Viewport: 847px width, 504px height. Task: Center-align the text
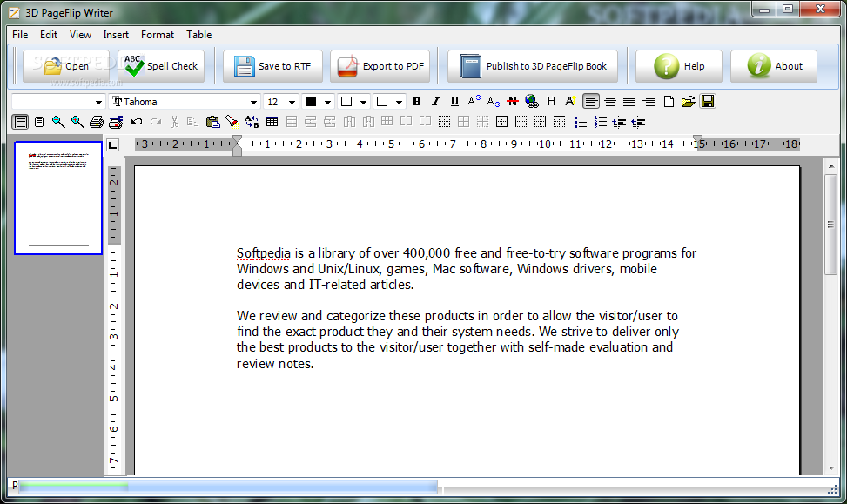click(610, 102)
